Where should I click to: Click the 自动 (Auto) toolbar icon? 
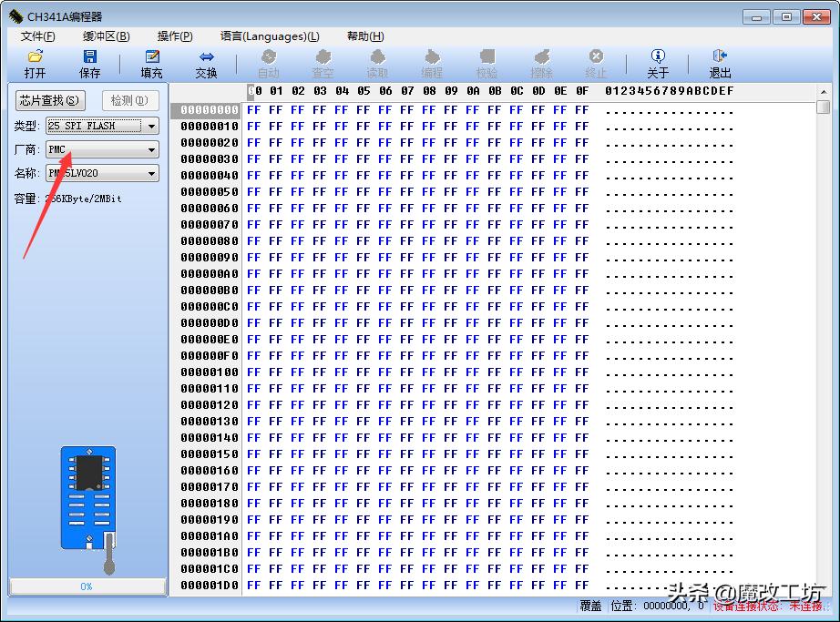(269, 56)
